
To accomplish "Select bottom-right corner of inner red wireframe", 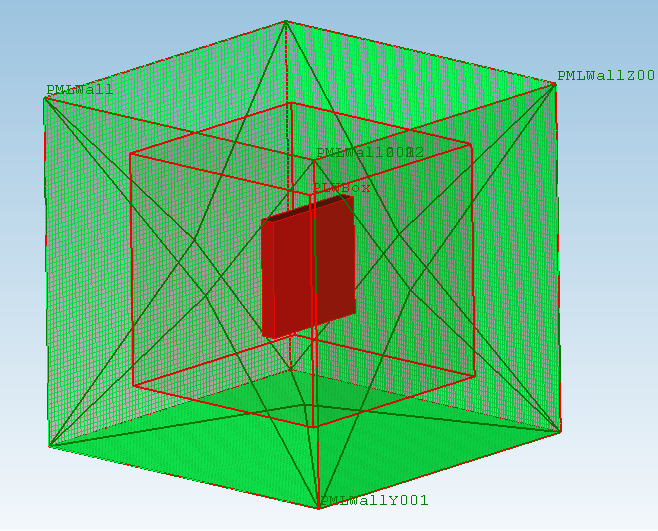I will click(473, 376).
